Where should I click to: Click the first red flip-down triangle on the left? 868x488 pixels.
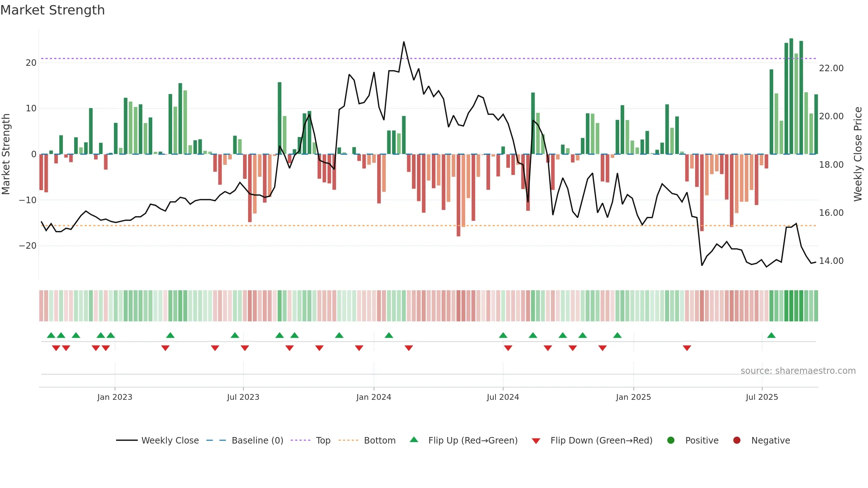coord(56,348)
